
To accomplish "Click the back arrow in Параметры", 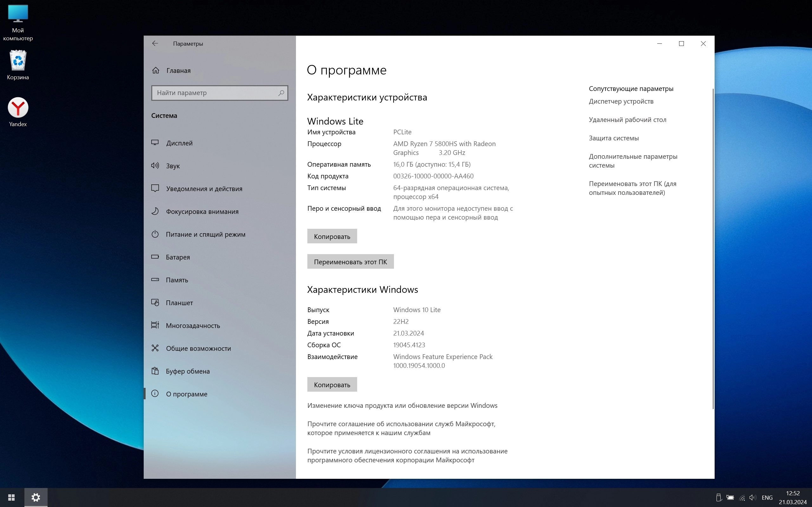I will 155,44.
